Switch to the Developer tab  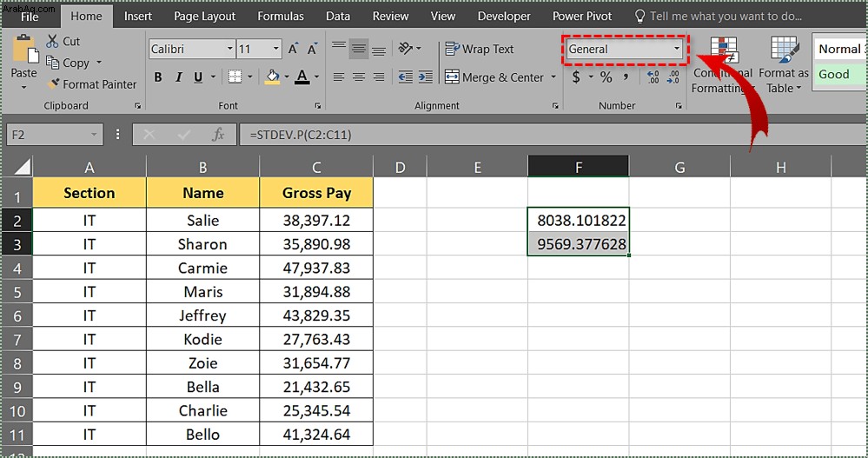pyautogui.click(x=504, y=17)
